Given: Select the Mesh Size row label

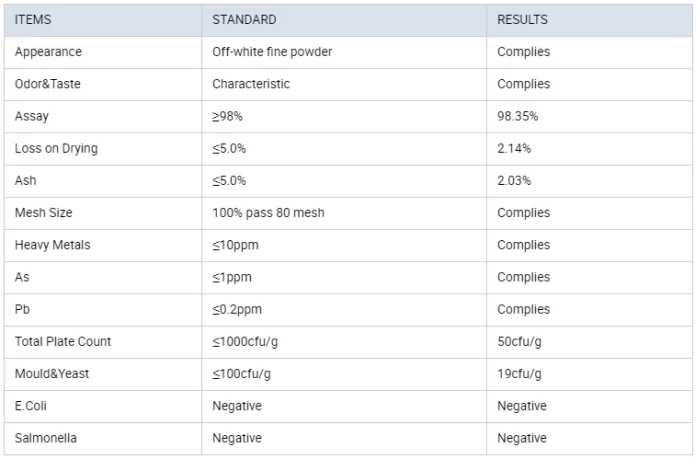Looking at the screenshot, I should [x=43, y=213].
